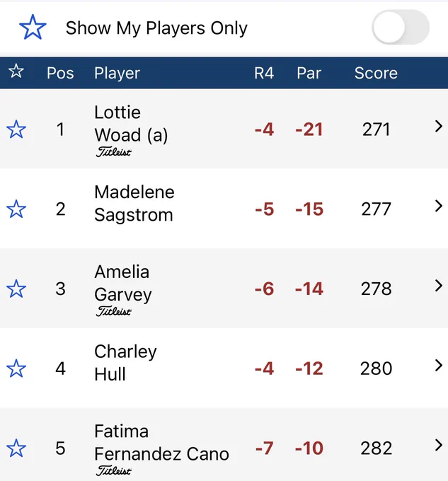Favorite Madelene Sagstrom with star icon
Screen dimensions: 448x481
pos(16,209)
